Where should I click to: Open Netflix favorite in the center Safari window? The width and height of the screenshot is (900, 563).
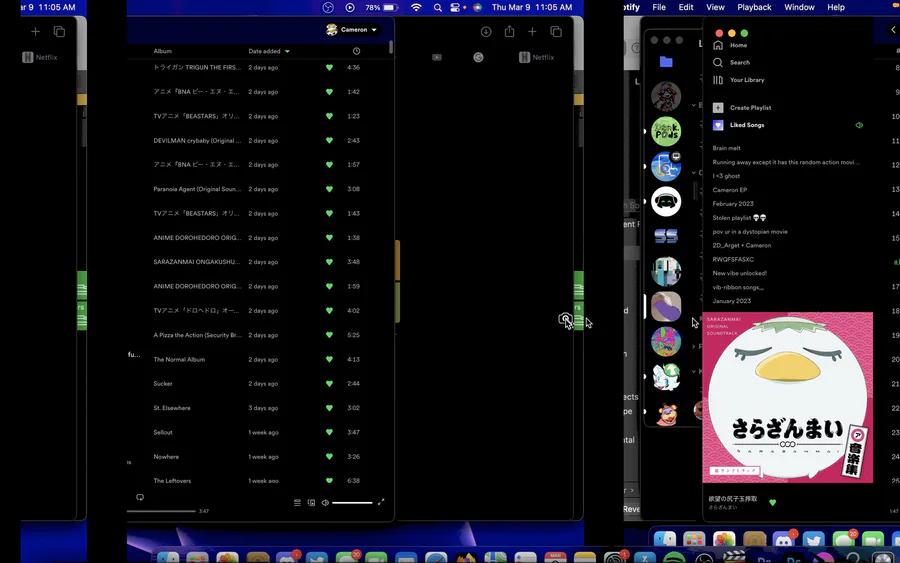point(536,57)
